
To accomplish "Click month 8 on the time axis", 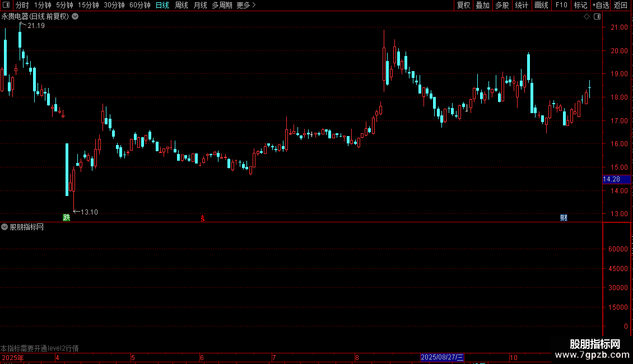I will pos(357,357).
